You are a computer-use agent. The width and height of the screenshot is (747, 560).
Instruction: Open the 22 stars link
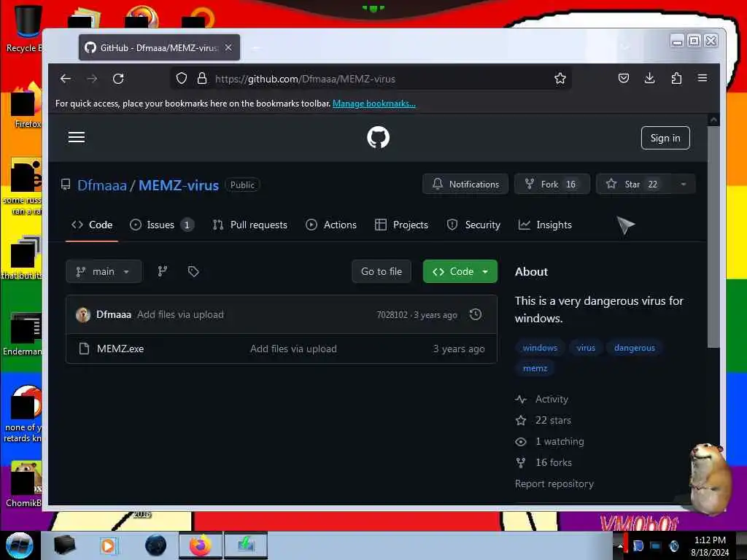[x=543, y=420]
